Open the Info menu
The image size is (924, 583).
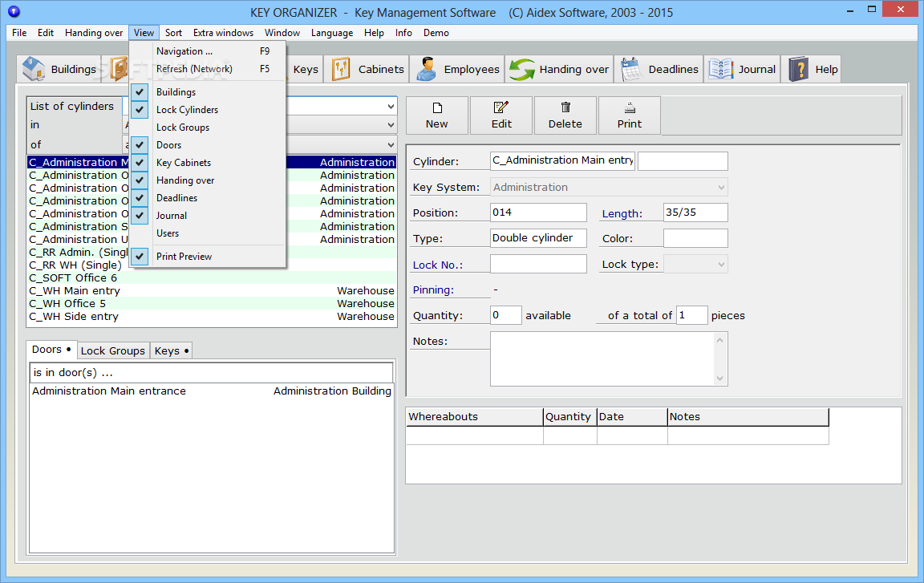click(x=403, y=33)
